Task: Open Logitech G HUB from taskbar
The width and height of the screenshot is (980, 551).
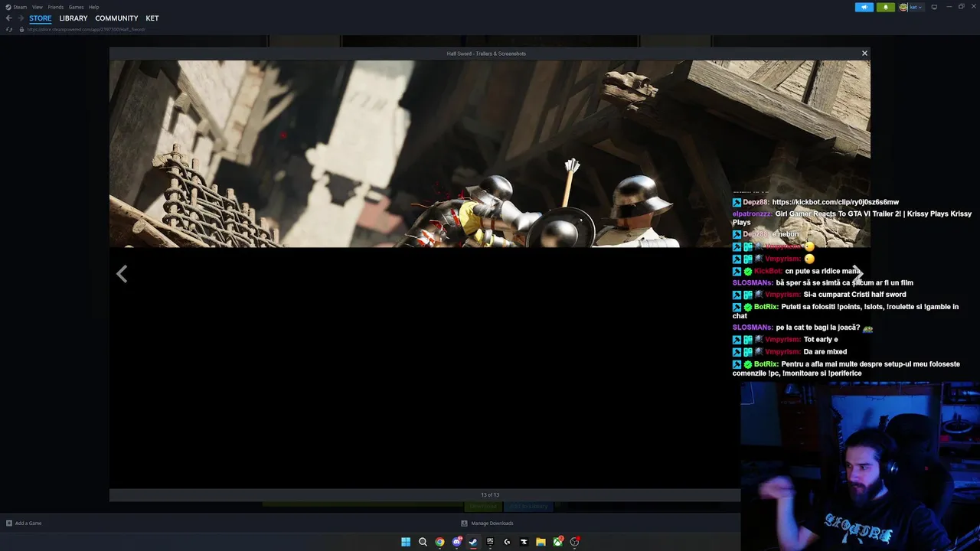Action: 507,542
